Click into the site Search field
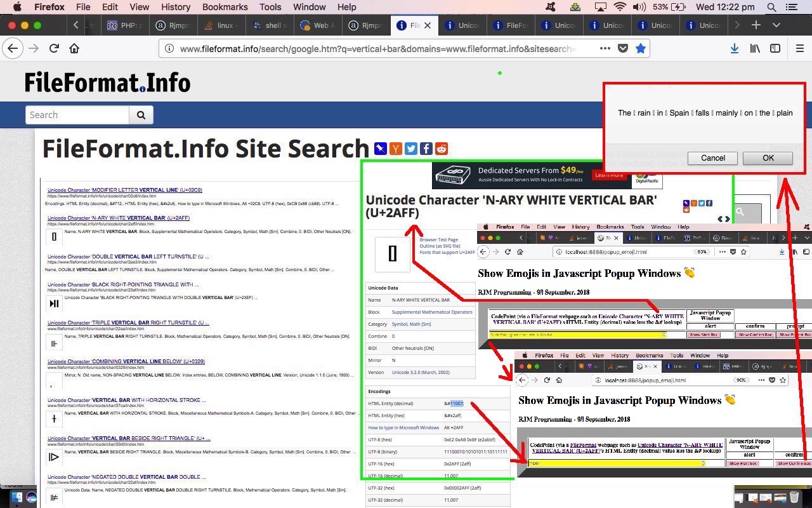Viewport: 812px width, 508px height. point(77,115)
